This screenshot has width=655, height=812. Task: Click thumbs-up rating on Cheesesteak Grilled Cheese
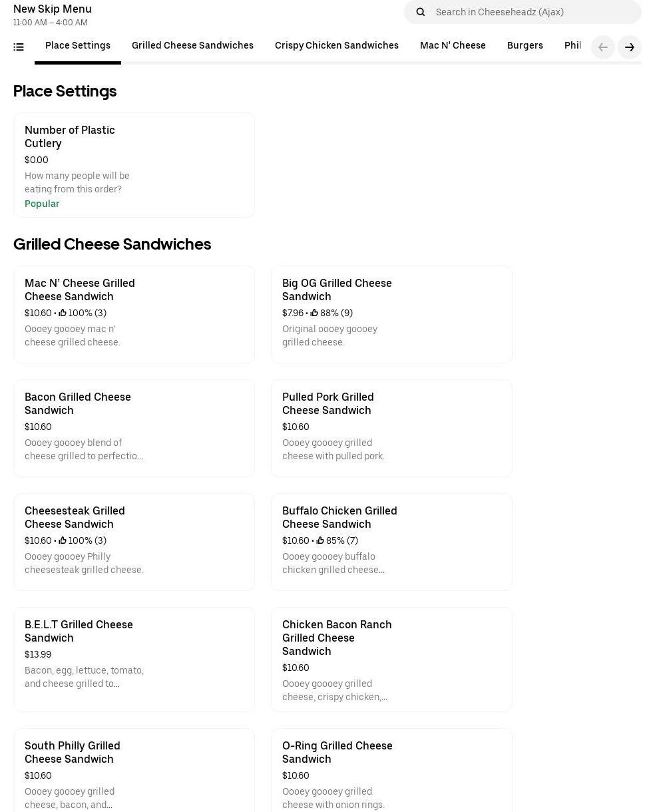63,540
